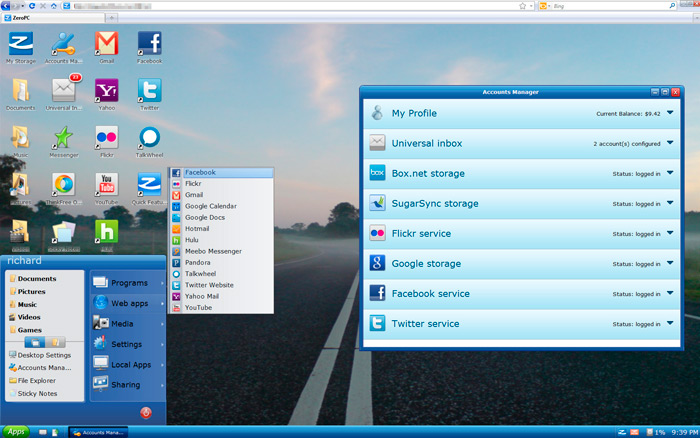The image size is (700, 438).
Task: Select Twitter Website in Web apps list
Action: (x=222, y=285)
